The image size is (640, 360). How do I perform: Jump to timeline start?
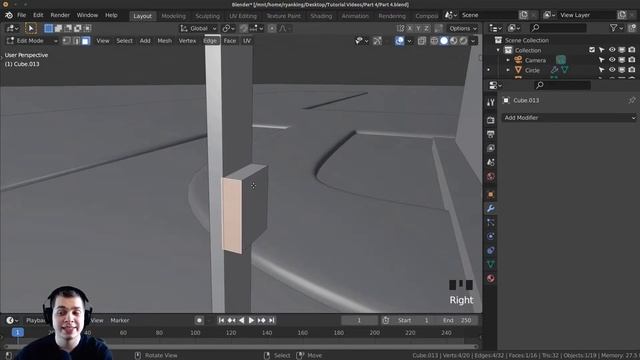click(x=221, y=320)
